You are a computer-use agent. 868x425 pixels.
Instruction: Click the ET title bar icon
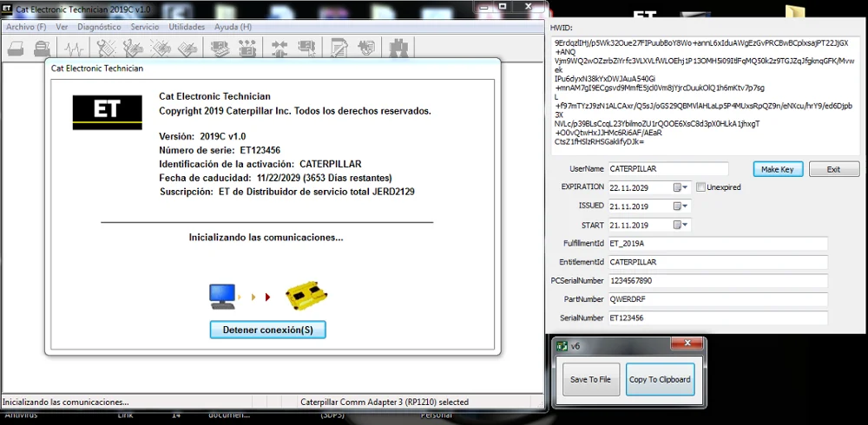click(7, 10)
